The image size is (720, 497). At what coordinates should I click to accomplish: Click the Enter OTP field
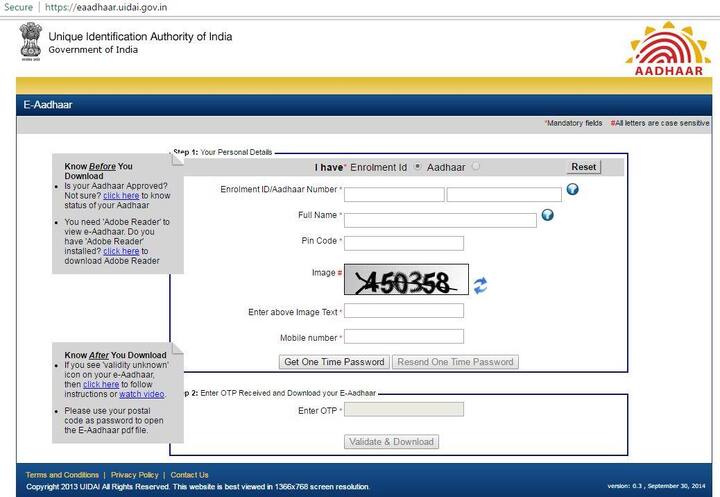coord(404,409)
